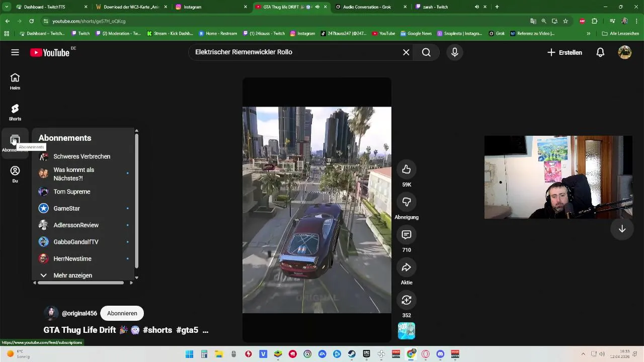644x362 pixels.
Task: Start voice search with the microphone
Action: [455, 52]
